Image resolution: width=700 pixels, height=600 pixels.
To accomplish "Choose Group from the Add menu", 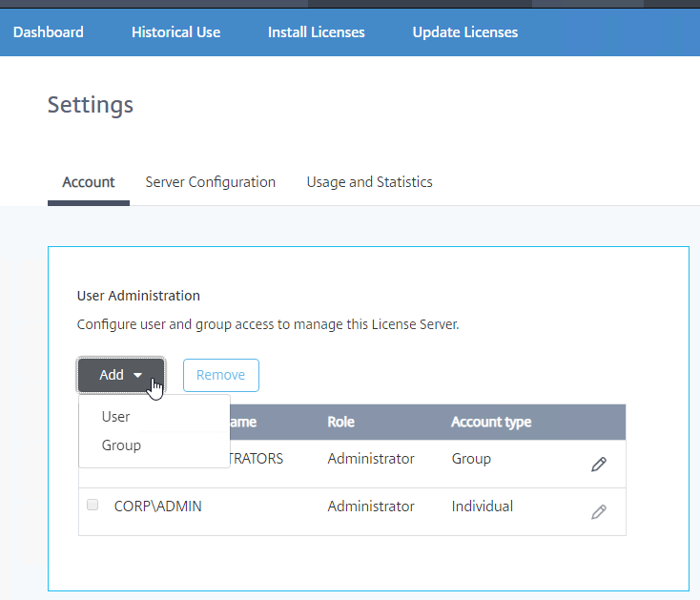I will (x=121, y=445).
